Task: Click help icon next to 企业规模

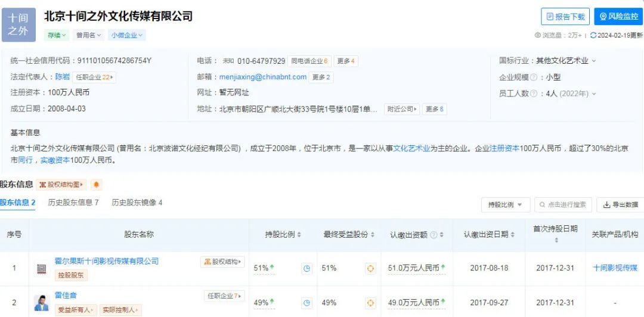Action: coord(534,77)
